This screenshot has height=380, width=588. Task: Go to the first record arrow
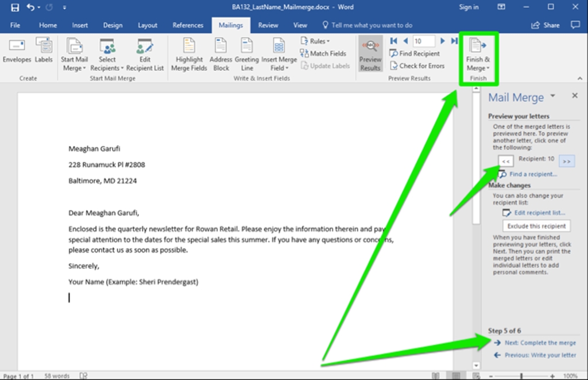393,41
